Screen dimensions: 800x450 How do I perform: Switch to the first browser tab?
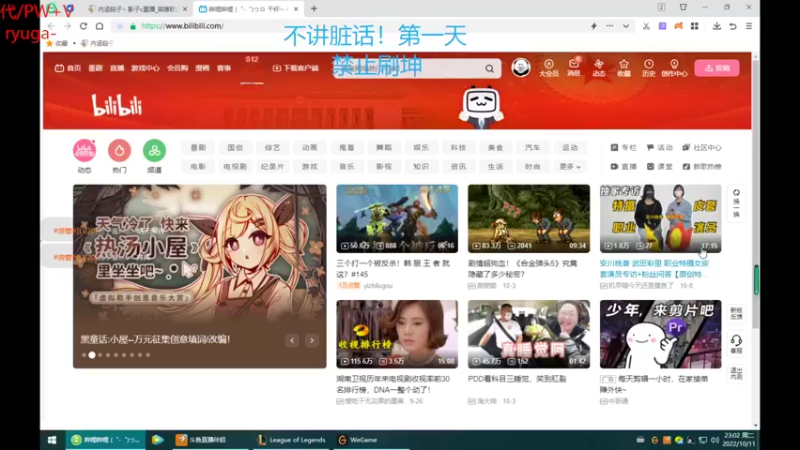[x=136, y=9]
